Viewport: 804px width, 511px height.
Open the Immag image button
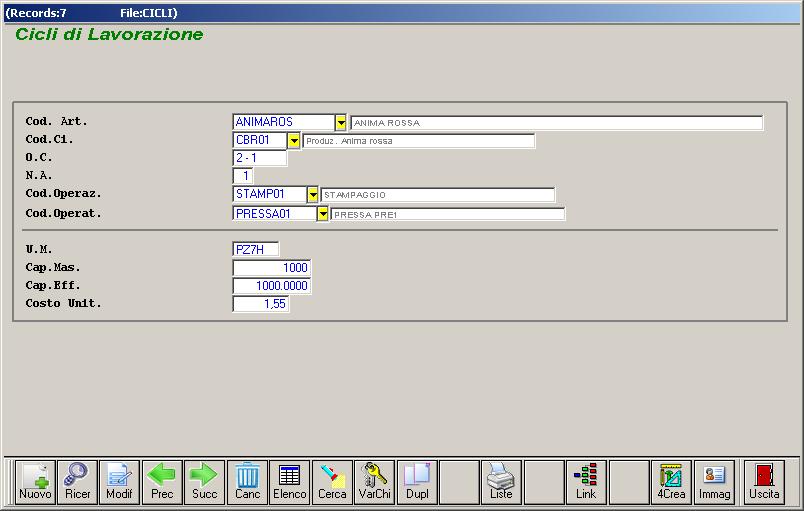714,482
